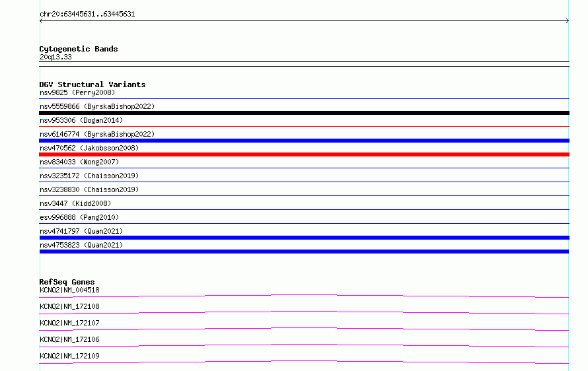The height and width of the screenshot is (371, 588).
Task: Click transcript KCNQ2|NM_172108
Action: [x=69, y=306]
